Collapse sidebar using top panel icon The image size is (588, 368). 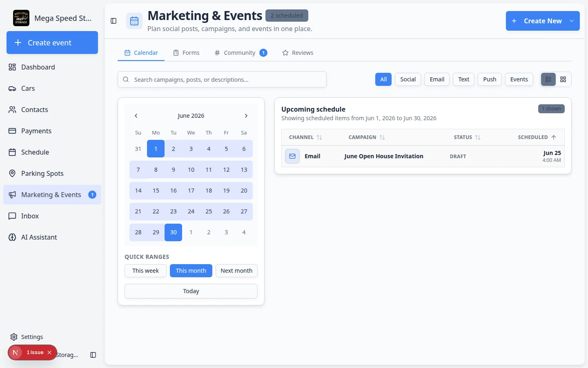pyautogui.click(x=114, y=21)
